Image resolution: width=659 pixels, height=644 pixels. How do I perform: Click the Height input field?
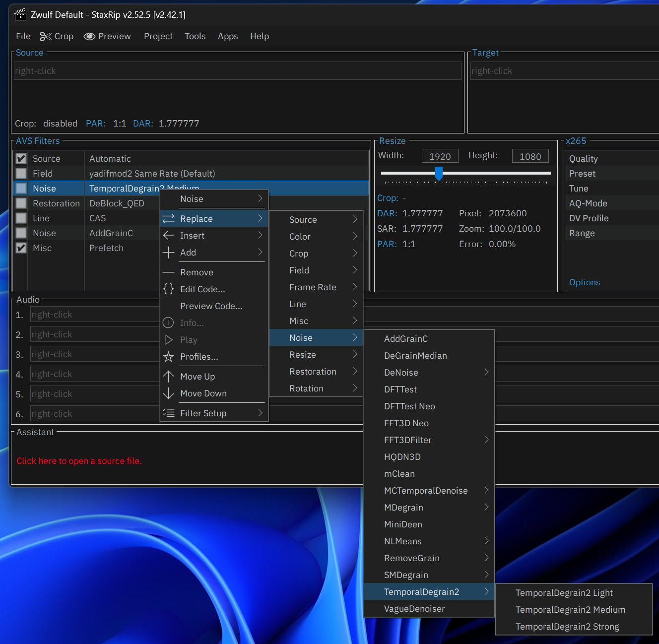pyautogui.click(x=530, y=156)
